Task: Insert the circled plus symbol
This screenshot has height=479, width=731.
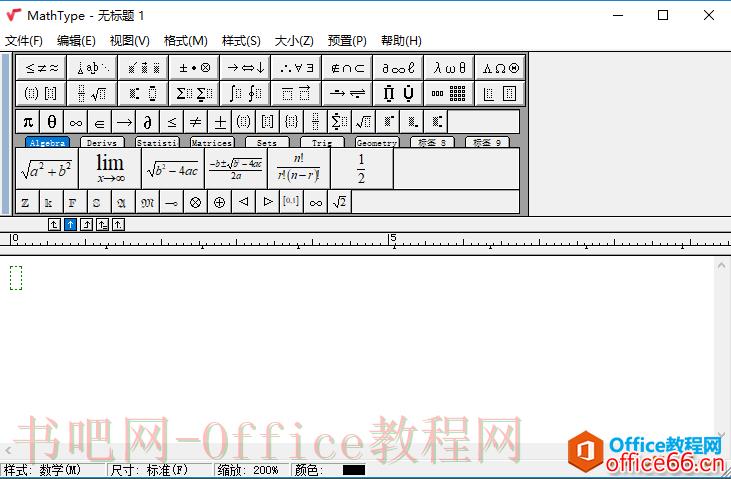Action: tap(220, 202)
